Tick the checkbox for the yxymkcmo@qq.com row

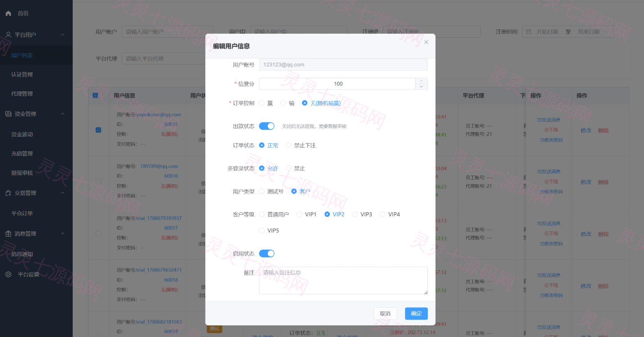point(98,130)
